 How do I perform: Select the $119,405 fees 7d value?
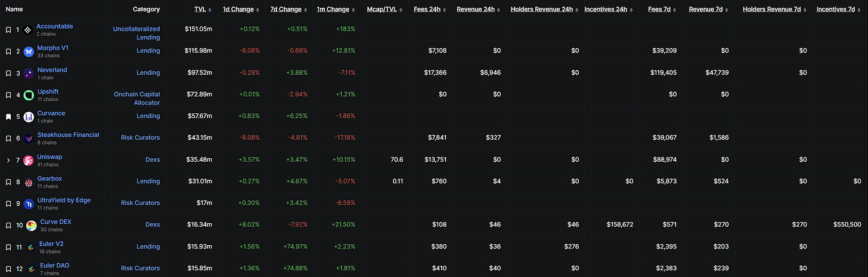(x=664, y=73)
